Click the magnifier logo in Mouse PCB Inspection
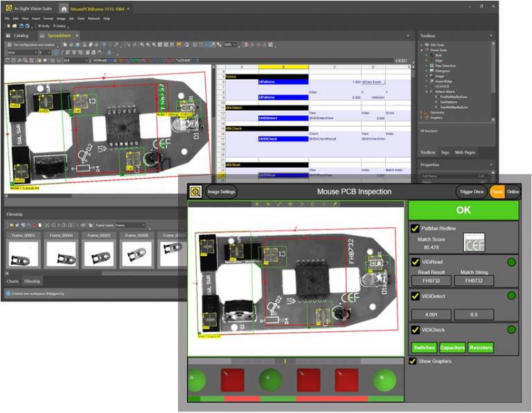This screenshot has width=532, height=413. (x=196, y=192)
